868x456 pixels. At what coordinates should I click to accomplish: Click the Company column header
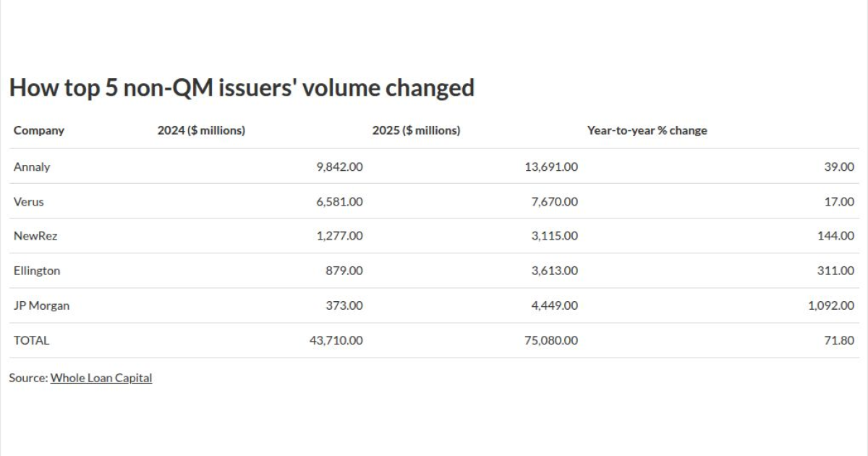39,130
